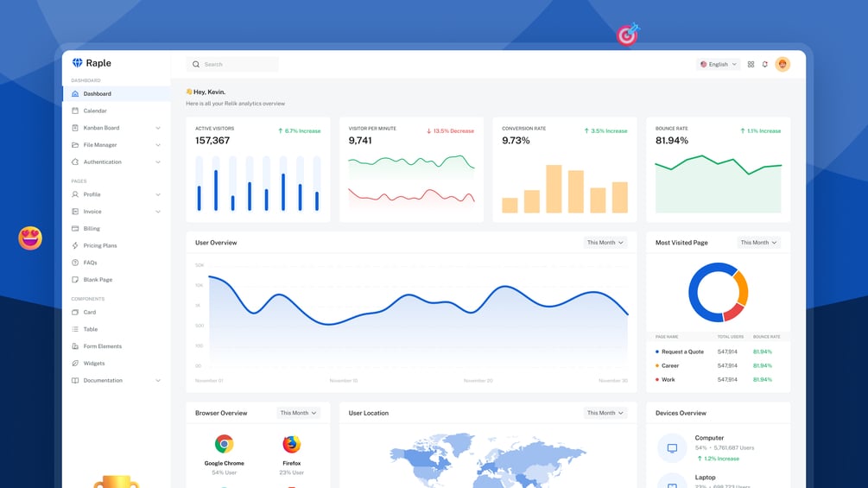Expand the Profile submenu chevron
Image resolution: width=868 pixels, height=488 pixels.
pos(158,194)
